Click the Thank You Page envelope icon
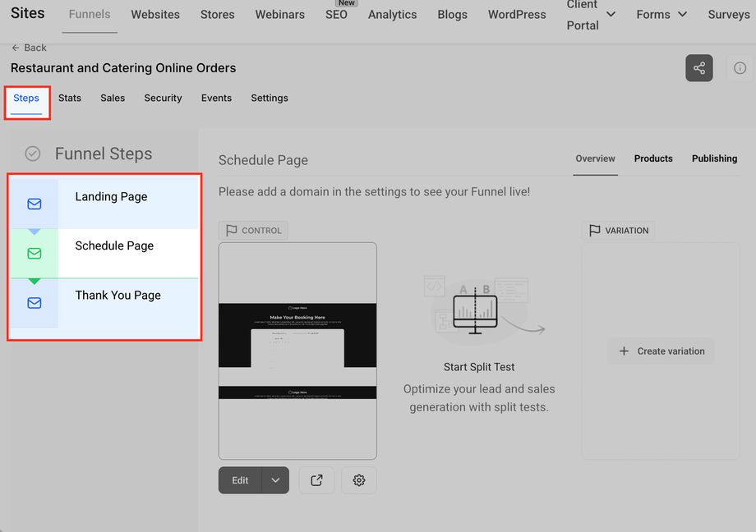Viewport: 756px width, 532px height. [35, 303]
